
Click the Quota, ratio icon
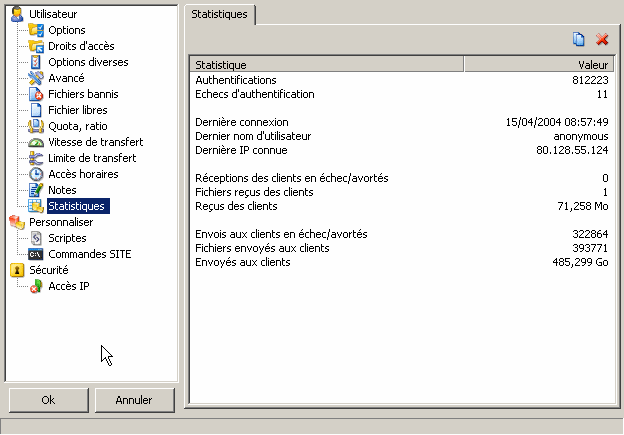tap(37, 126)
